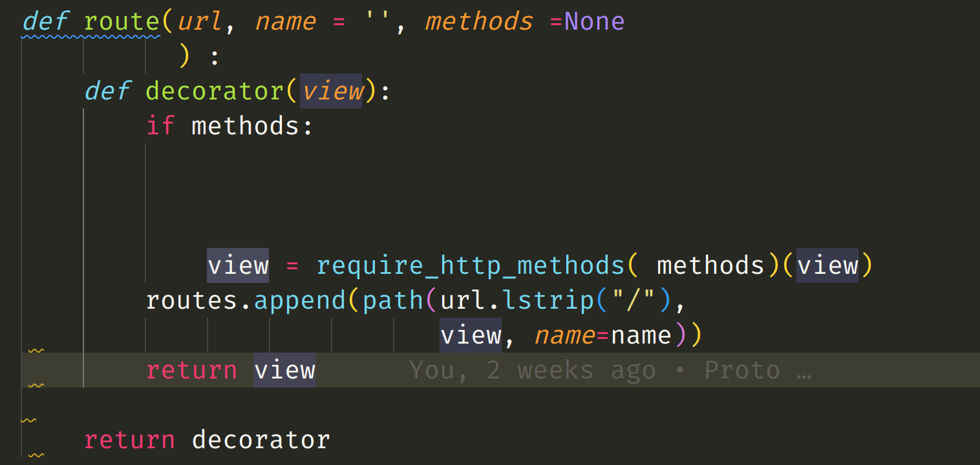
Task: Click the indent guide beside decorator body
Action: [83, 194]
